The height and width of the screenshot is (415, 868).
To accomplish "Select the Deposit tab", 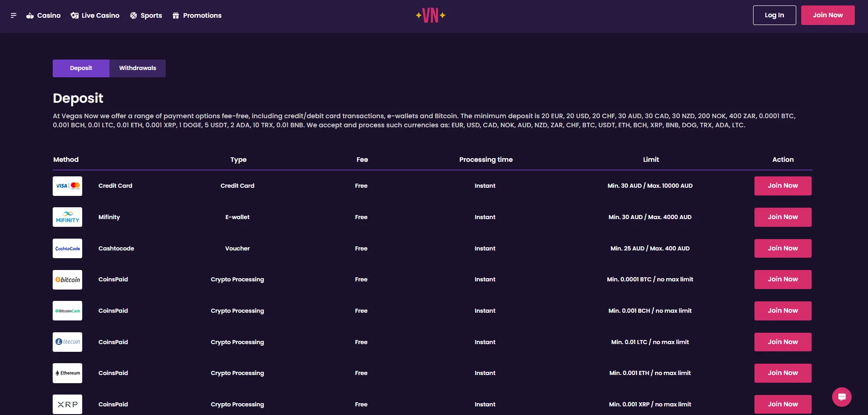I will (x=81, y=68).
